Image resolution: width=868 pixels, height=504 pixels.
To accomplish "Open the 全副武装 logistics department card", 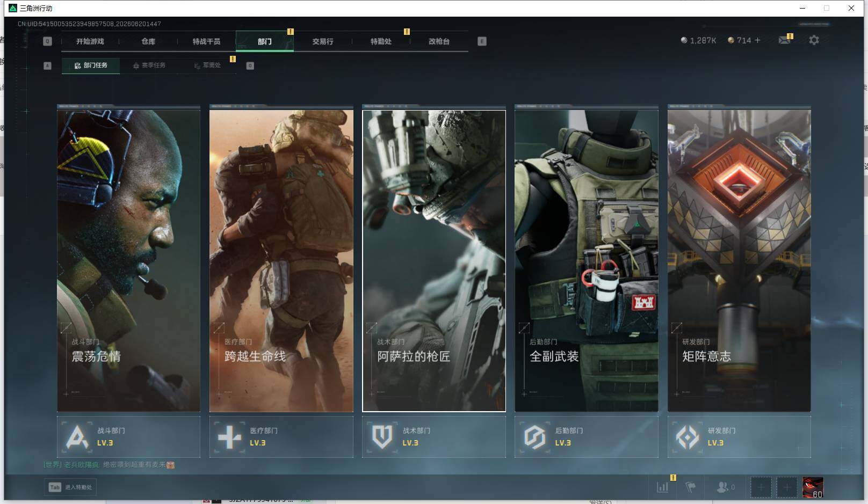I will (x=587, y=261).
